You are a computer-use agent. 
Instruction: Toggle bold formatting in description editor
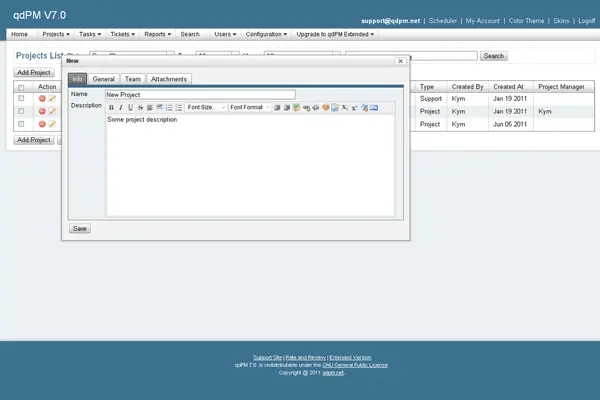click(112, 107)
